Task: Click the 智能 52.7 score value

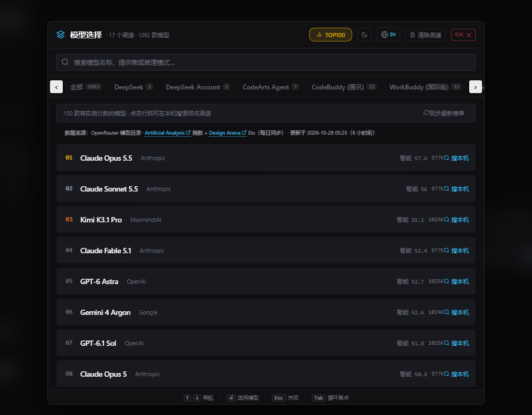Action: 410,281
